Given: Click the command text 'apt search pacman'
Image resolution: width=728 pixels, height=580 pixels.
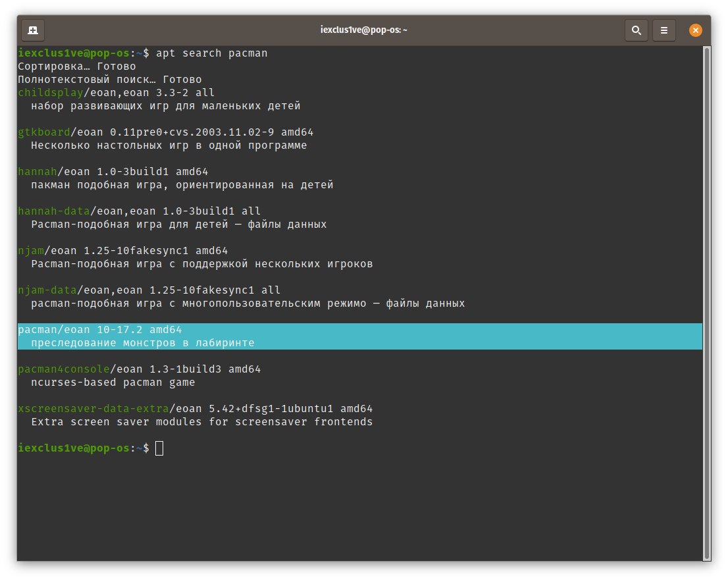Looking at the screenshot, I should click(x=212, y=53).
